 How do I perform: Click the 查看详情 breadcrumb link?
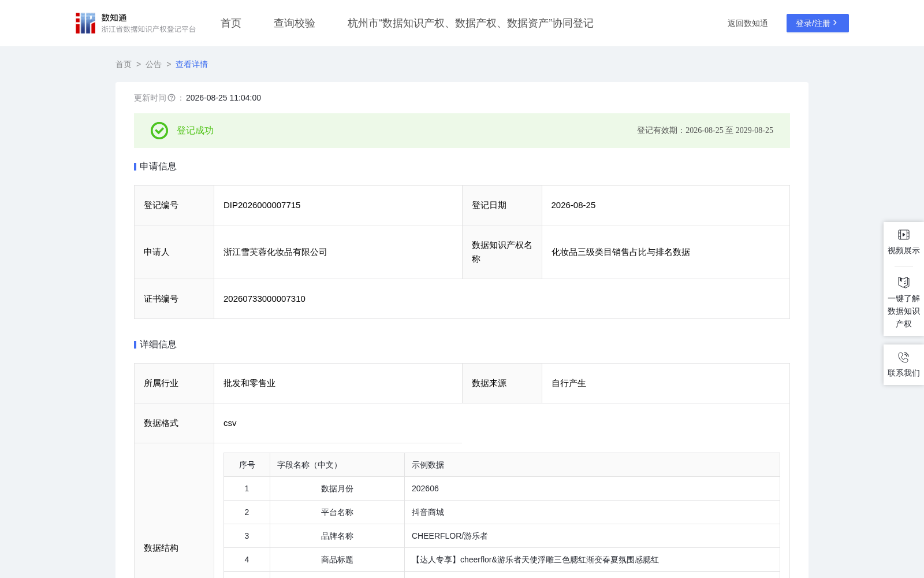click(x=192, y=64)
